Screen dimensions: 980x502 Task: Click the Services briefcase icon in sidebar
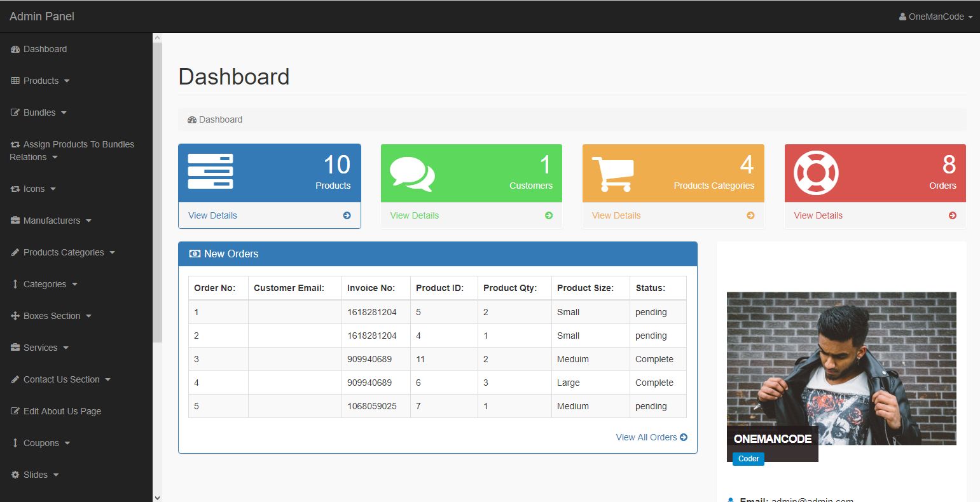click(15, 348)
